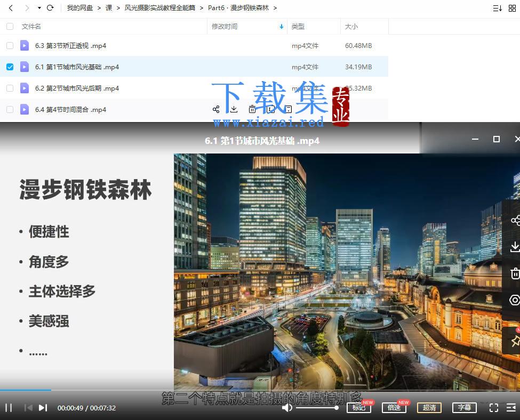Image resolution: width=520 pixels, height=420 pixels.
Task: Open the 字幕 subtitle options
Action: coord(465,408)
